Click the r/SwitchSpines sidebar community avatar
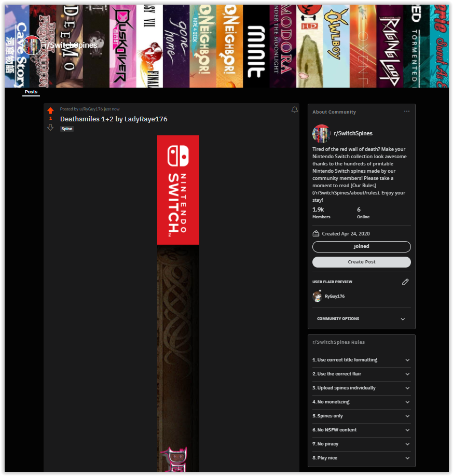 [321, 134]
